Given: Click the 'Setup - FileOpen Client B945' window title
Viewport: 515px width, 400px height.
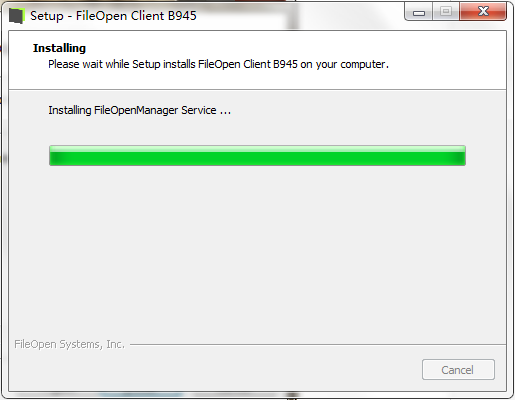Looking at the screenshot, I should tap(113, 16).
